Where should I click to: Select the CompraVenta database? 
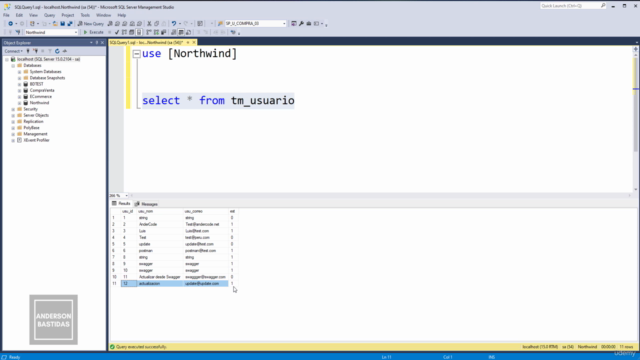click(x=42, y=91)
